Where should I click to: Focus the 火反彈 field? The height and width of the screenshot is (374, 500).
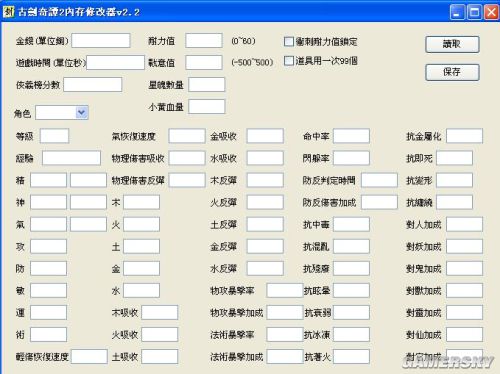click(x=265, y=202)
